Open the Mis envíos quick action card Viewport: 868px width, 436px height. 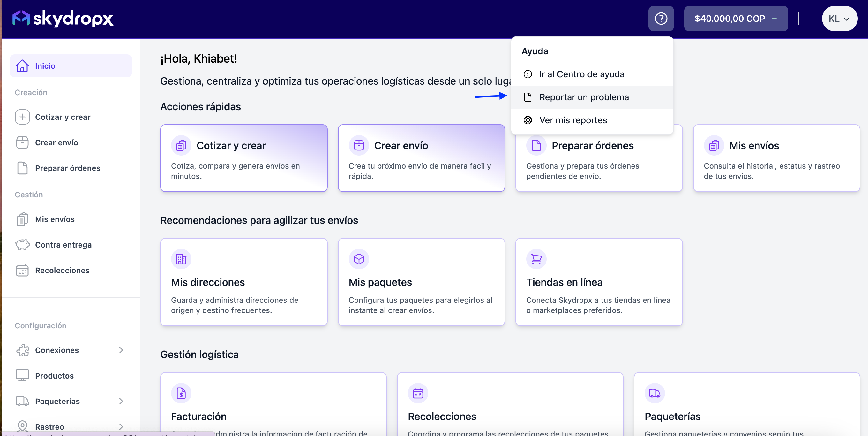(776, 158)
